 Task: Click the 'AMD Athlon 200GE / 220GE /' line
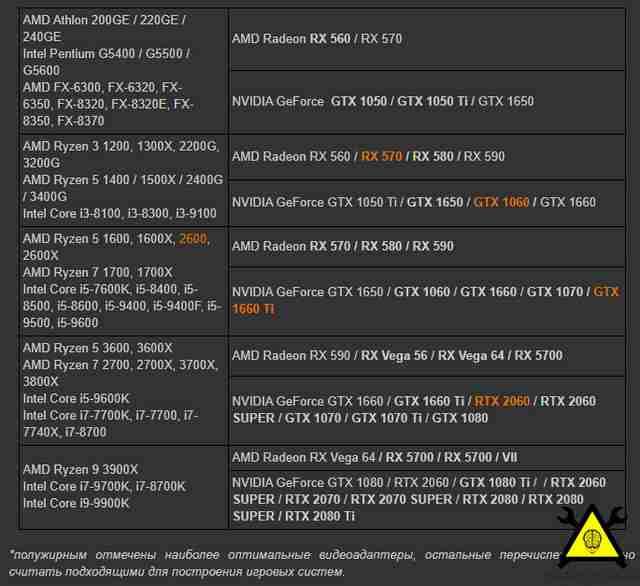tap(104, 20)
